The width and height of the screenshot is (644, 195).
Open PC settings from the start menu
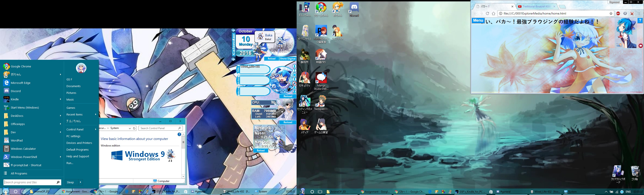click(73, 136)
